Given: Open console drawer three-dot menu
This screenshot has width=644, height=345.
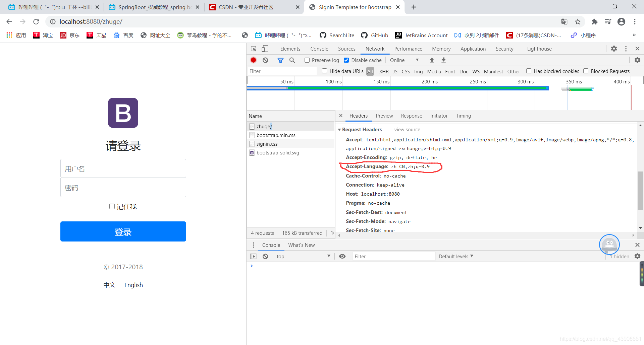Looking at the screenshot, I should click(254, 245).
